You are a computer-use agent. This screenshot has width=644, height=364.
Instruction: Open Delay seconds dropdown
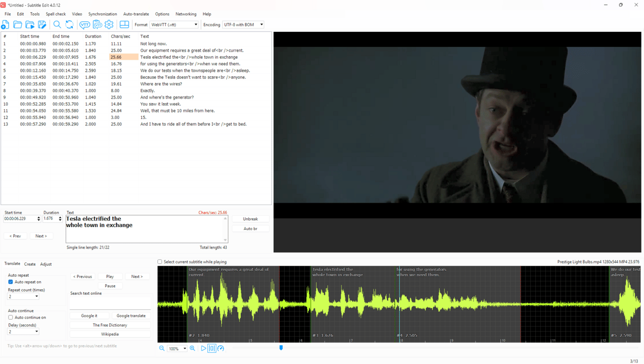point(23,332)
